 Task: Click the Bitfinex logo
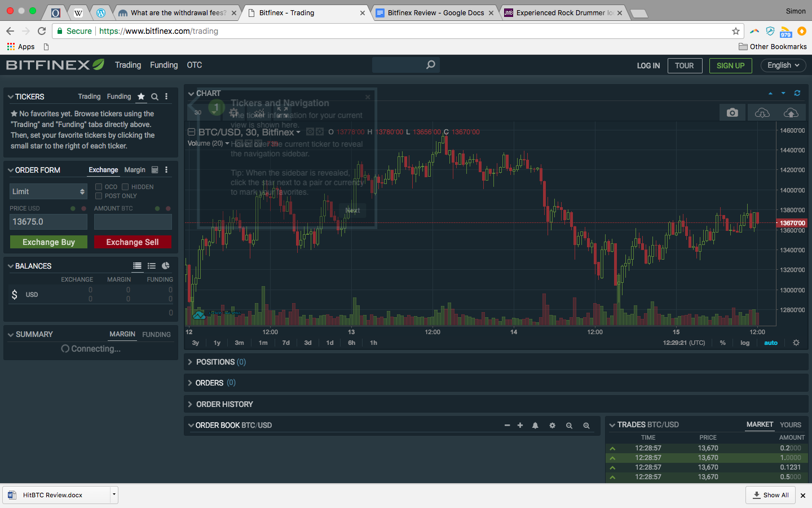[55, 65]
